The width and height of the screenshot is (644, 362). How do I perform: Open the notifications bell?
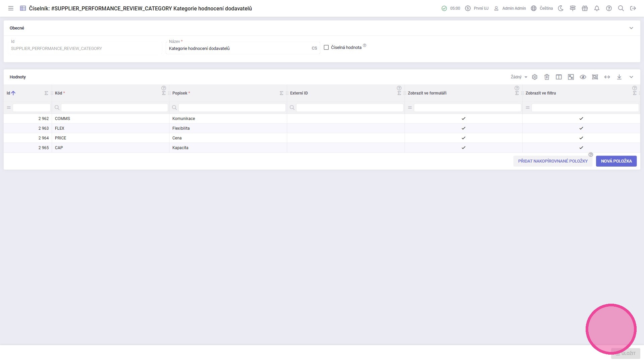(x=597, y=8)
